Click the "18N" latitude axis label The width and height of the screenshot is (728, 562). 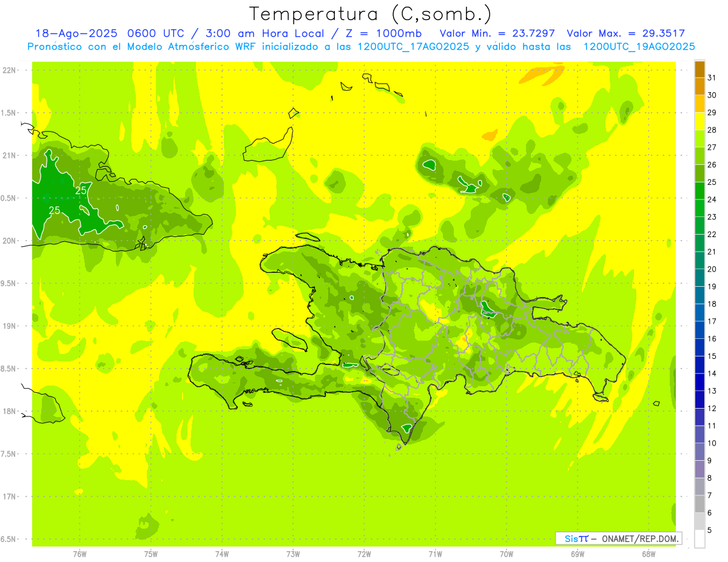(8, 412)
